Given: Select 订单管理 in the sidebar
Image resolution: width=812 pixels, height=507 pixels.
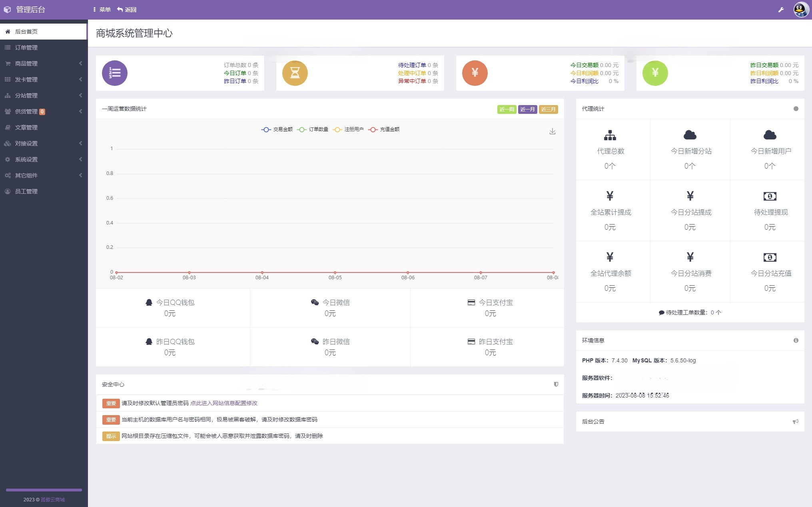Looking at the screenshot, I should pos(26,47).
